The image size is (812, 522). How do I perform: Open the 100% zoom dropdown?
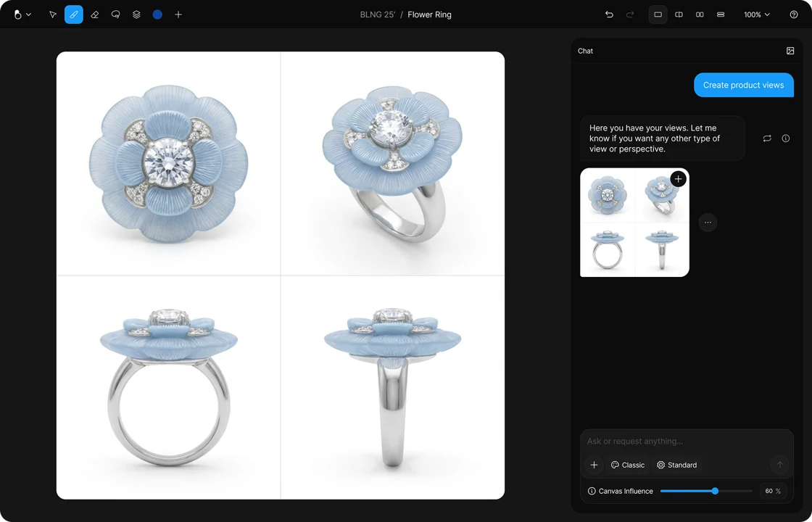coord(757,14)
